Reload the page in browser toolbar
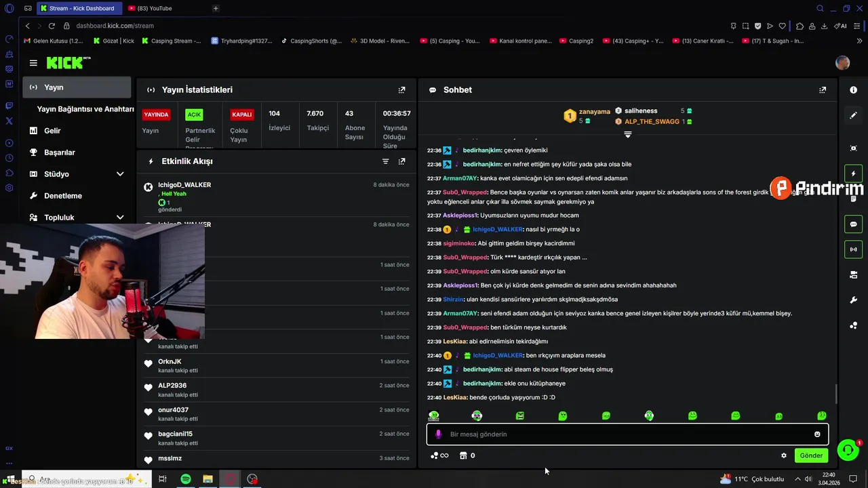Image resolution: width=868 pixels, height=488 pixels. 52,26
